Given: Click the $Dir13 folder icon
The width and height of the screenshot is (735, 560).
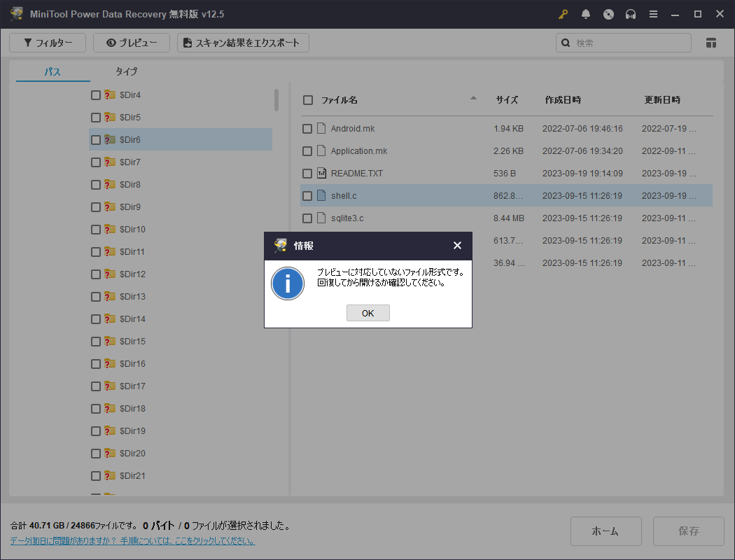Looking at the screenshot, I should click(x=110, y=296).
